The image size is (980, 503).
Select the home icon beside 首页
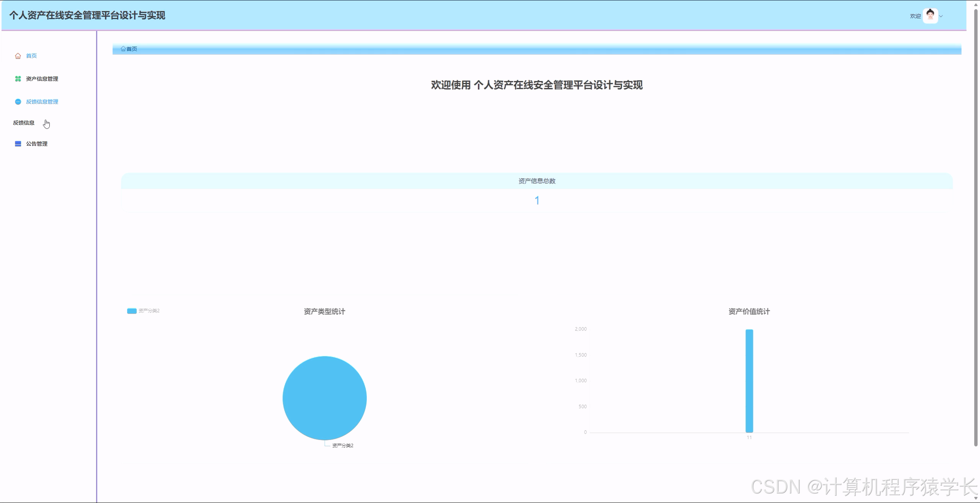tap(18, 56)
